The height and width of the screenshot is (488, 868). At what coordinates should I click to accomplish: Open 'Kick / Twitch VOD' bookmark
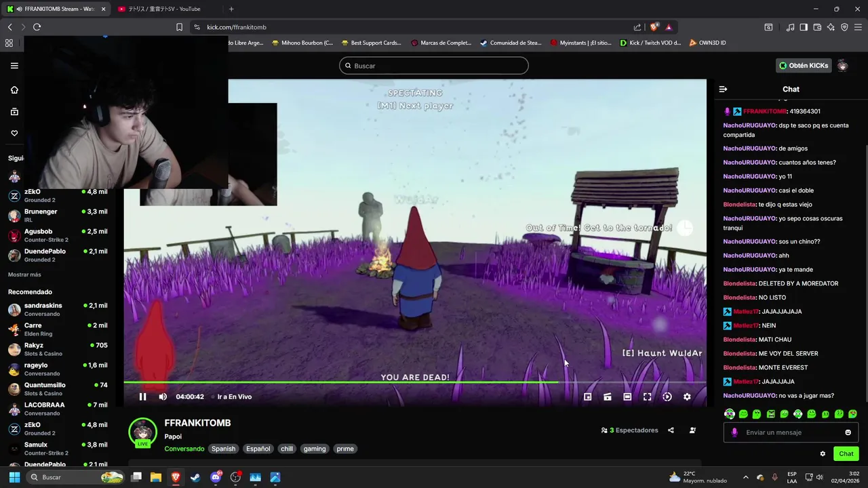[650, 43]
